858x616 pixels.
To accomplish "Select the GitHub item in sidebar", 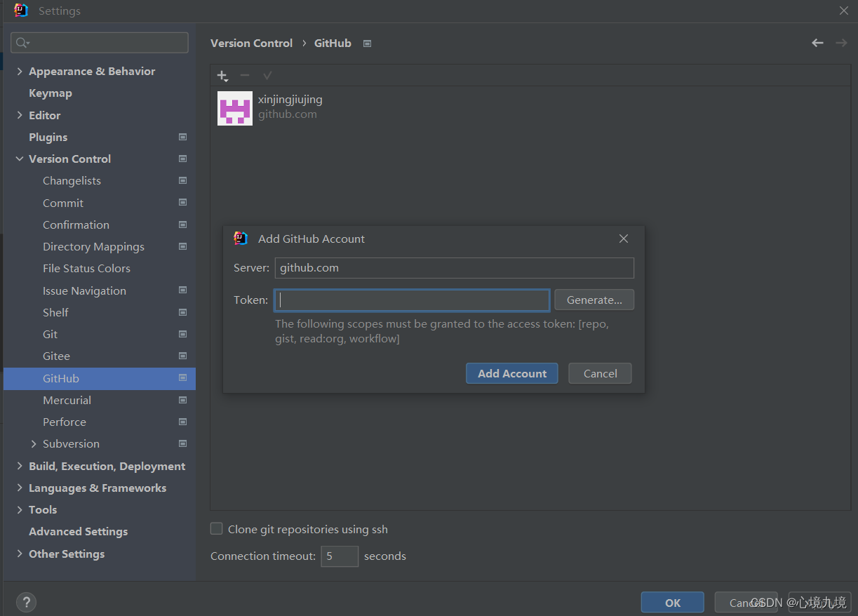I will tap(100, 378).
